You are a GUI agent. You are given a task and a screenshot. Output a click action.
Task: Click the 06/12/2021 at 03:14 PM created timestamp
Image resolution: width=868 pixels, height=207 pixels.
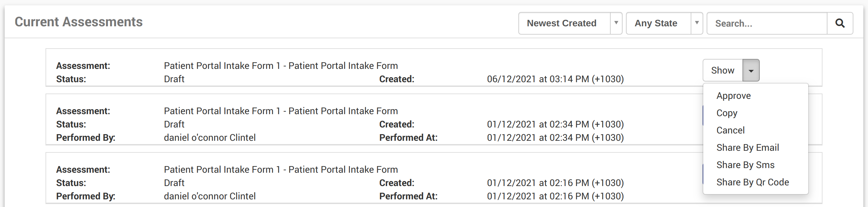tap(555, 79)
